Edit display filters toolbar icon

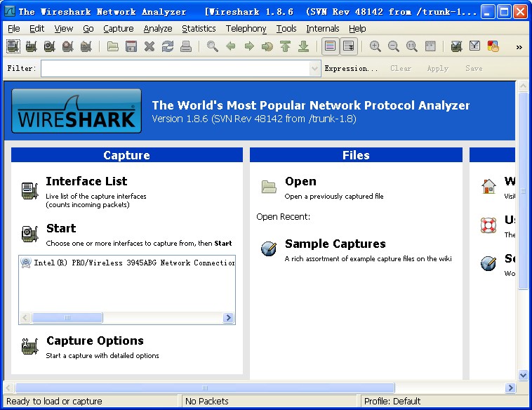click(474, 46)
